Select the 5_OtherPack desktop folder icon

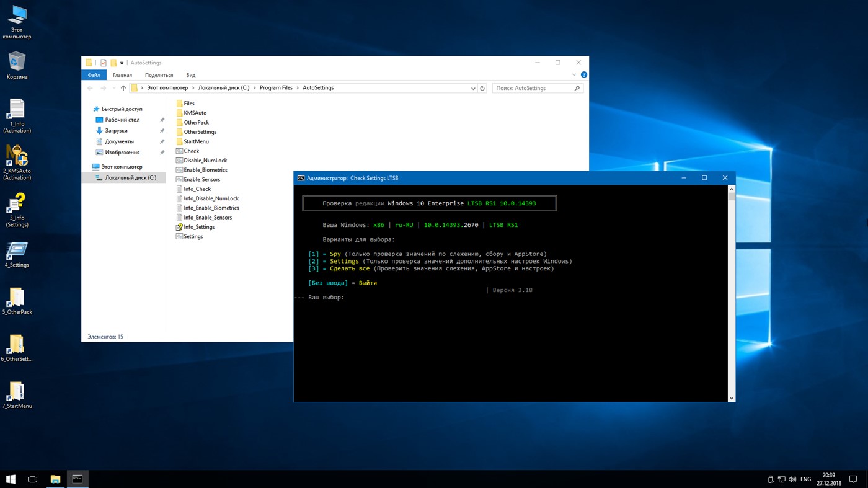[x=17, y=301]
